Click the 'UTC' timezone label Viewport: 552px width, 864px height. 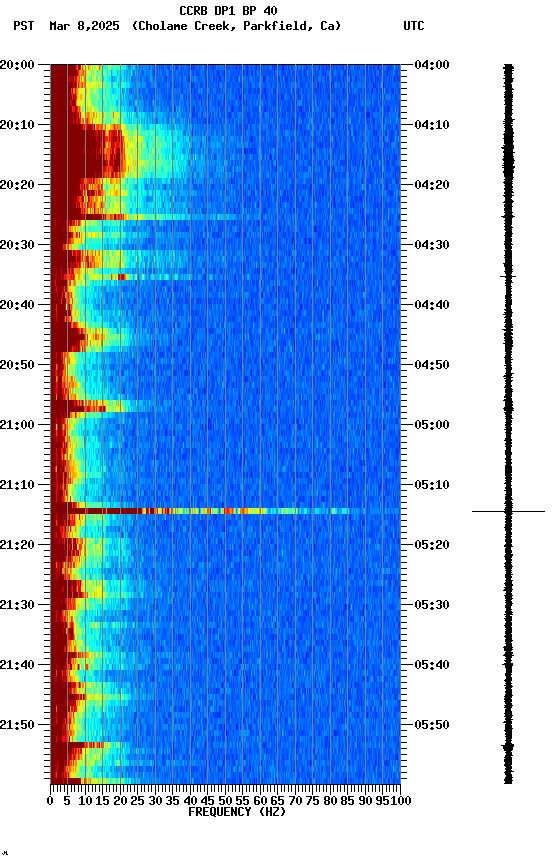tap(414, 26)
